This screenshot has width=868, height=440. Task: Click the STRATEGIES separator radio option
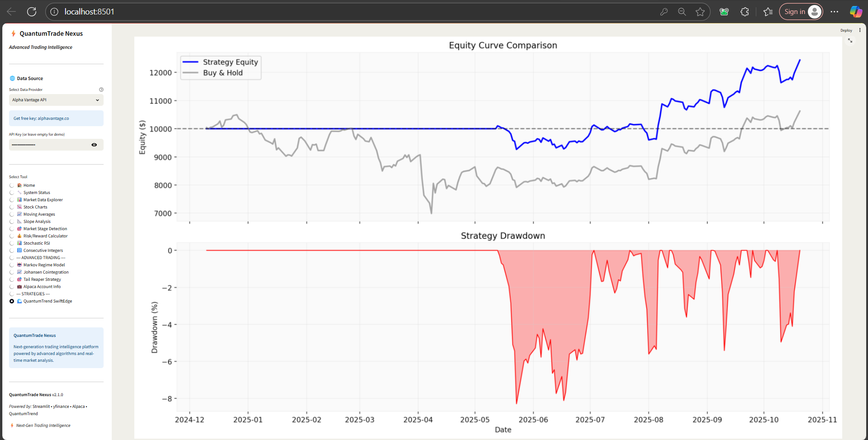[12, 294]
